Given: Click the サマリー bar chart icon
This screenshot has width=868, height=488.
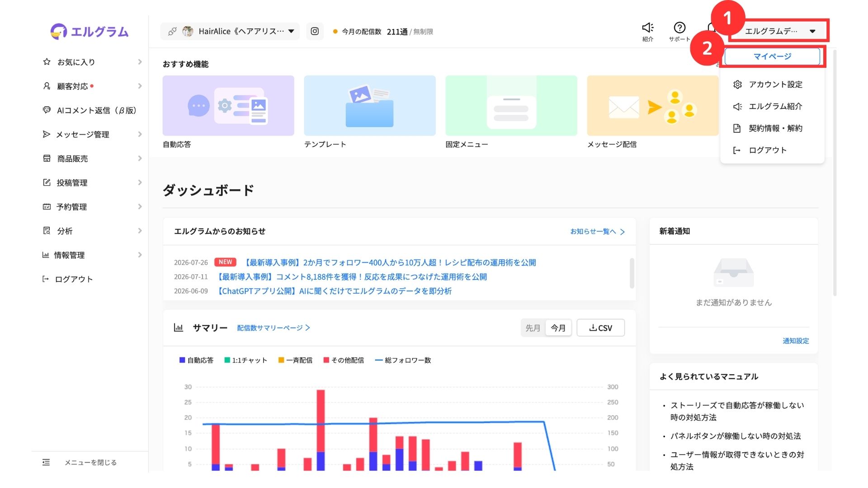Looking at the screenshot, I should pos(179,328).
